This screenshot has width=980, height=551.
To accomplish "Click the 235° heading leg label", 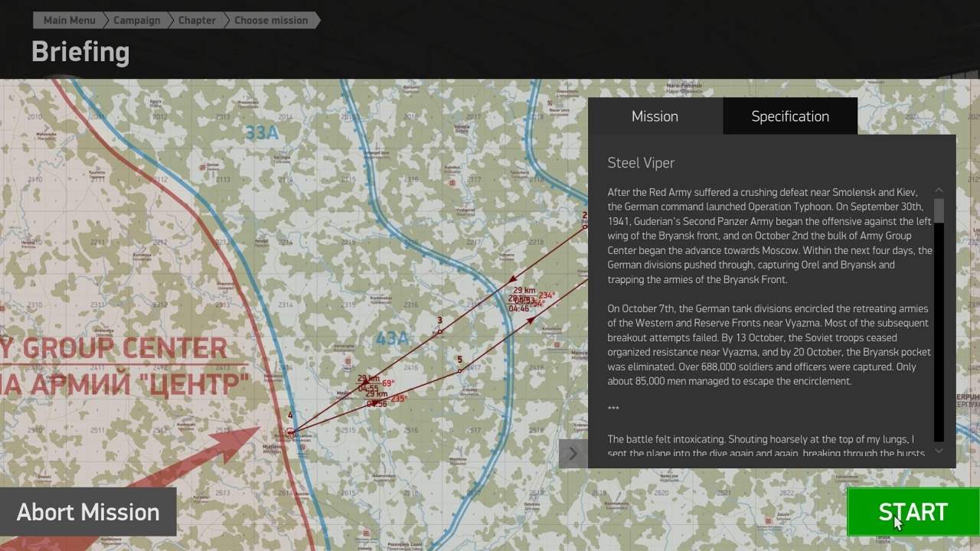I will [399, 399].
